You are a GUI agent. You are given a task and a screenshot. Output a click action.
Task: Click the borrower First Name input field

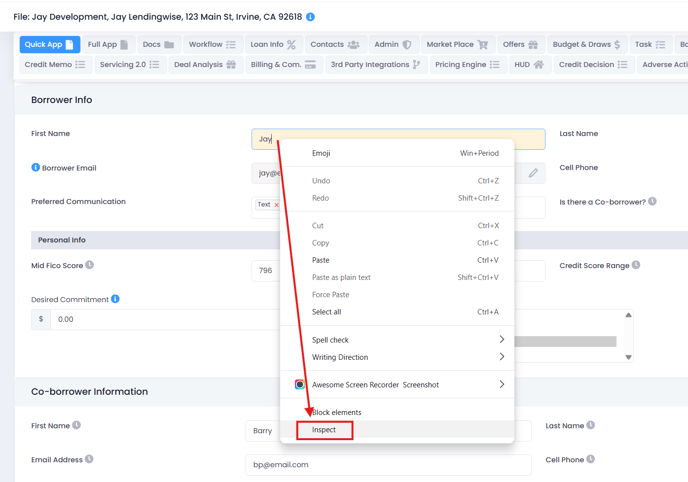[398, 139]
